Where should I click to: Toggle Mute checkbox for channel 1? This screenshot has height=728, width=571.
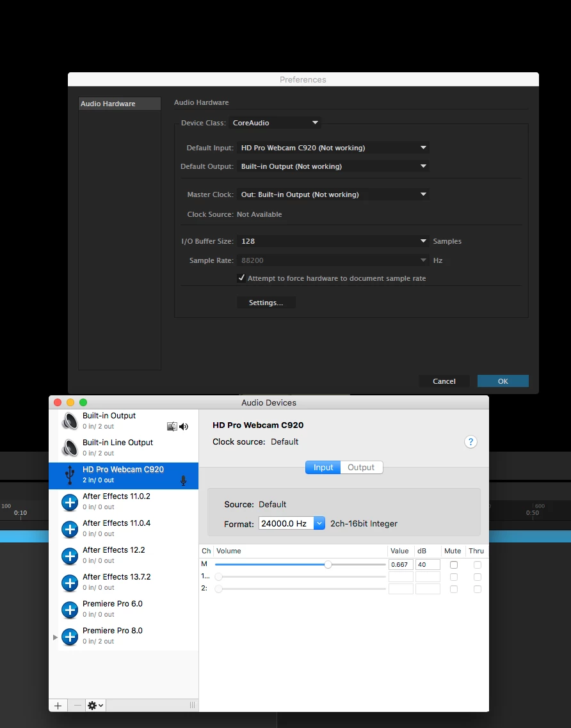(x=454, y=576)
